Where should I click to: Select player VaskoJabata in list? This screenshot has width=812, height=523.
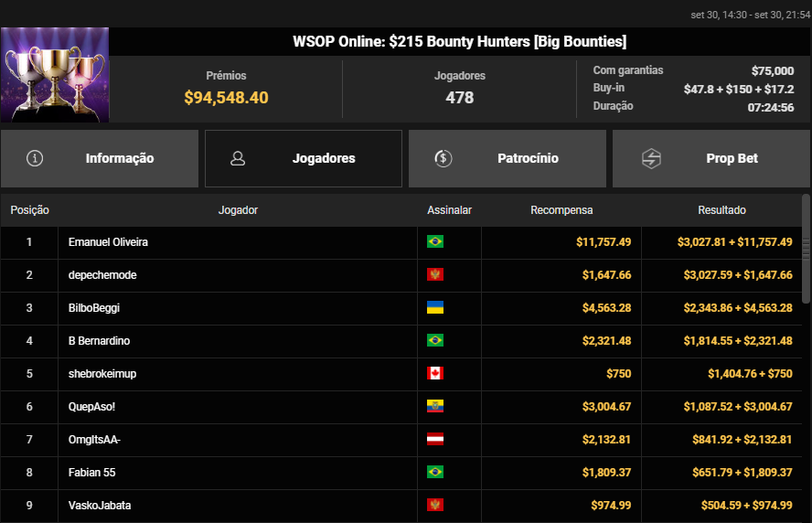(x=97, y=506)
